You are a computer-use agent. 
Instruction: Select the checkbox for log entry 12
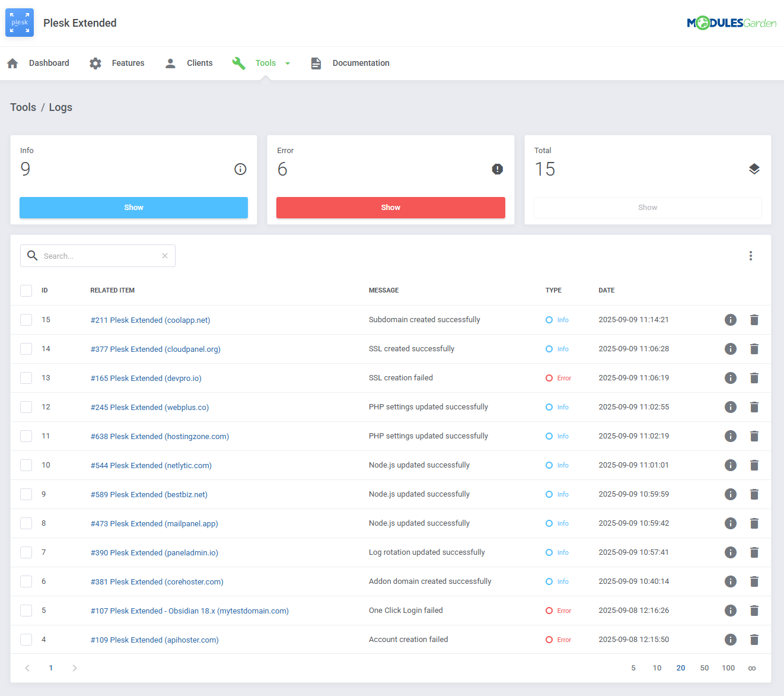[26, 407]
